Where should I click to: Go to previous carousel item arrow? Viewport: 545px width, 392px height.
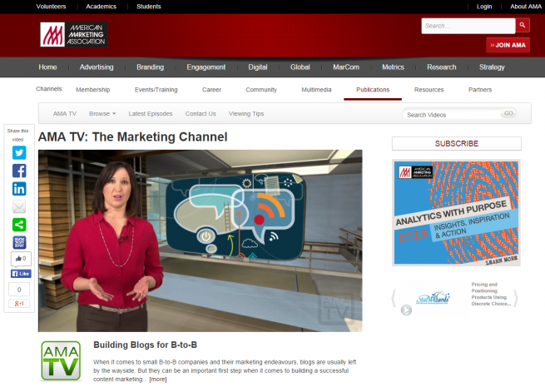point(395,297)
